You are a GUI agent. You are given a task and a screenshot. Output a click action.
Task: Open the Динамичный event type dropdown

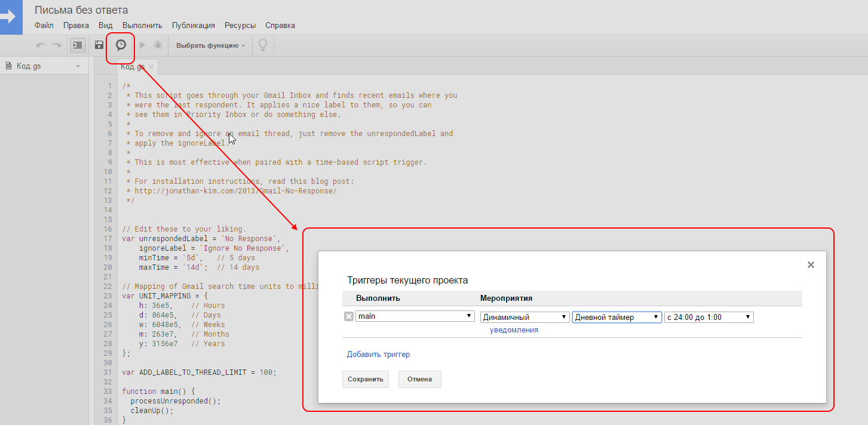(x=525, y=317)
